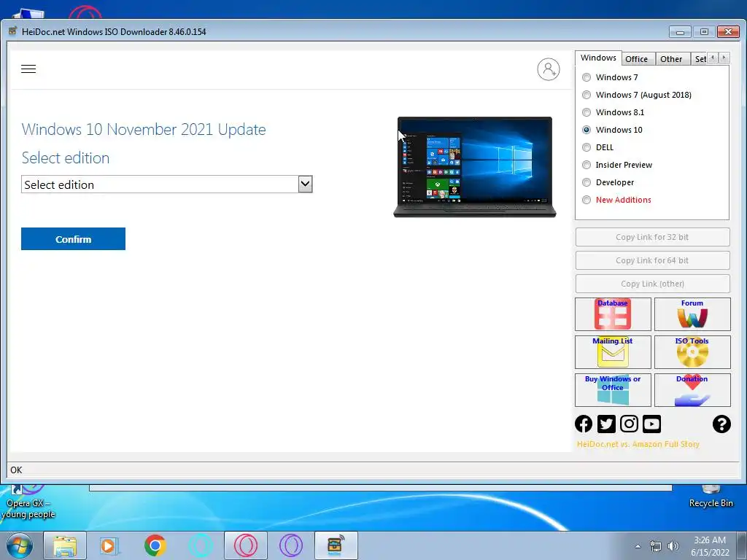
Task: Select the Windows 10 radio button
Action: tap(587, 130)
